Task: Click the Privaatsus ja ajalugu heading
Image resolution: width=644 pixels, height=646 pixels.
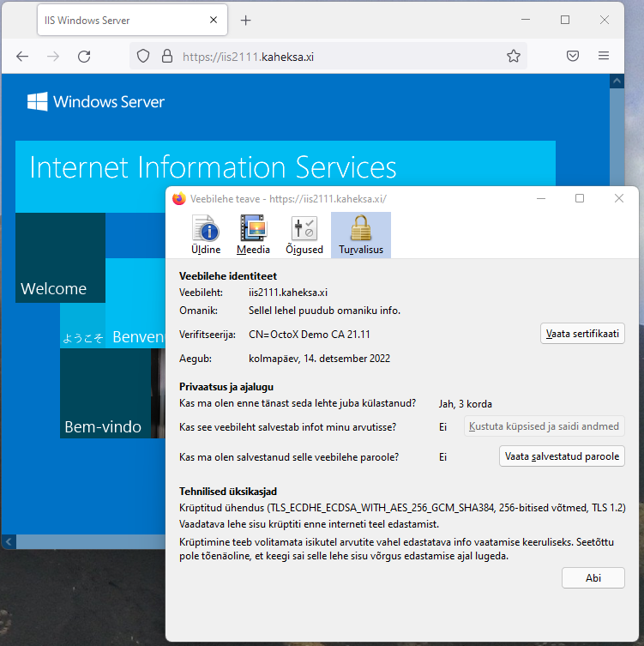Action: pos(226,387)
